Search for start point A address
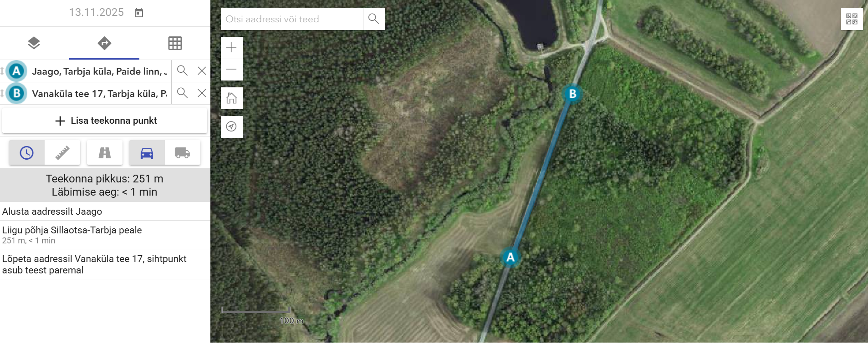 click(182, 71)
